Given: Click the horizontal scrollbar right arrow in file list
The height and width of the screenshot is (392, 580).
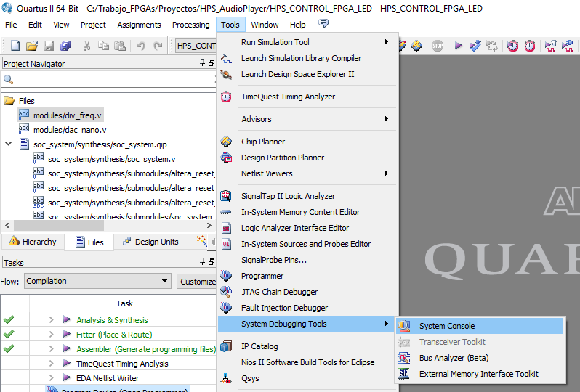Looking at the screenshot, I should coord(209,225).
